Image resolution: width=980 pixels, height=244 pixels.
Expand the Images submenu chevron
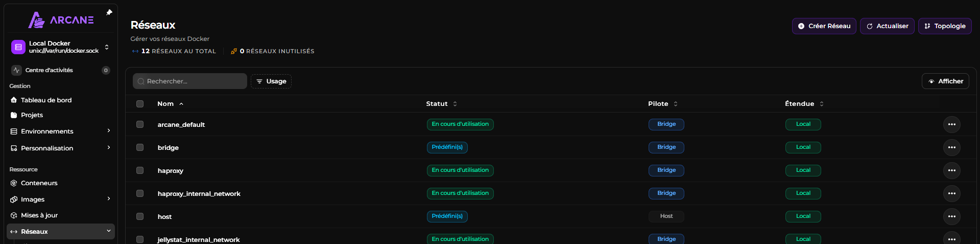[x=109, y=199]
